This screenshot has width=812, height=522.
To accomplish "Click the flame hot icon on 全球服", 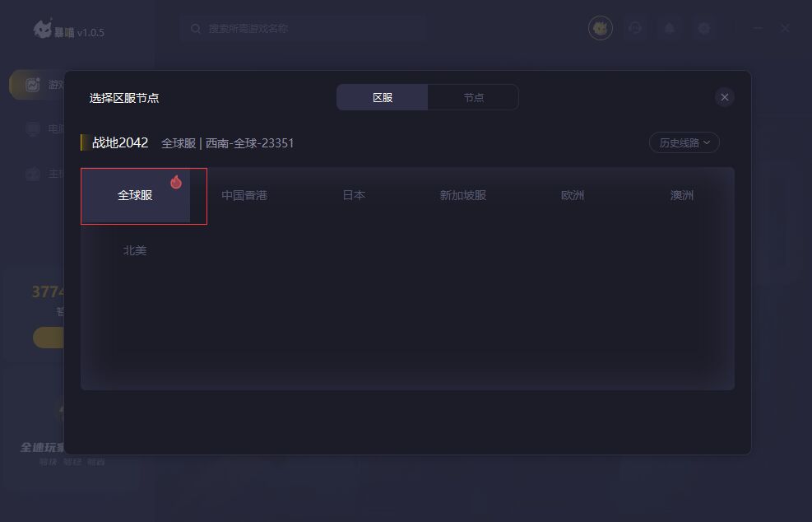I will (176, 182).
